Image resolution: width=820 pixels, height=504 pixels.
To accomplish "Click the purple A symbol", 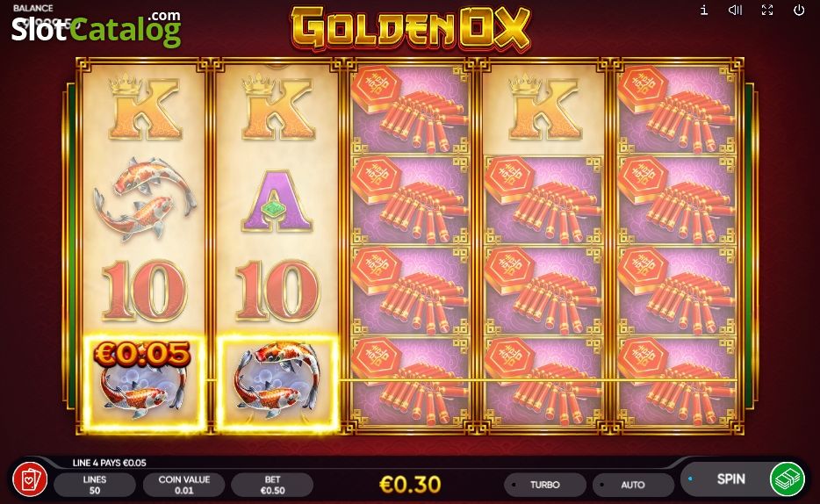I will (277, 201).
